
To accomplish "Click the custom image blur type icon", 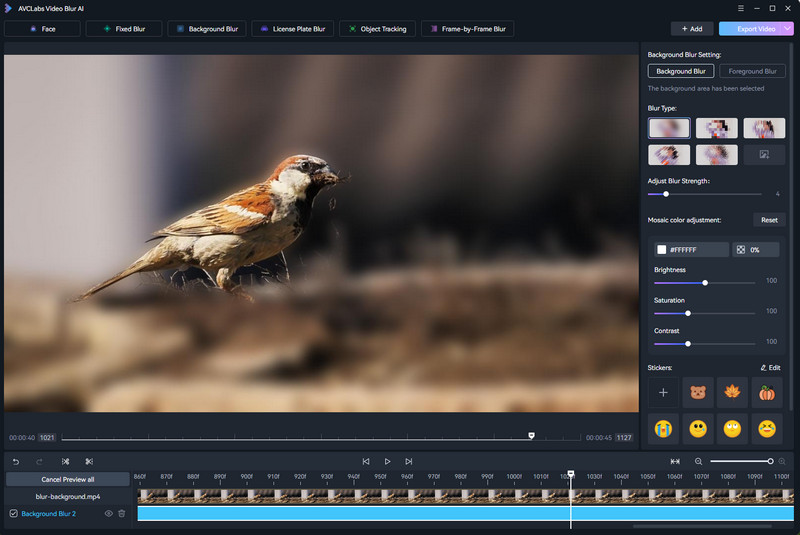I will (x=764, y=155).
